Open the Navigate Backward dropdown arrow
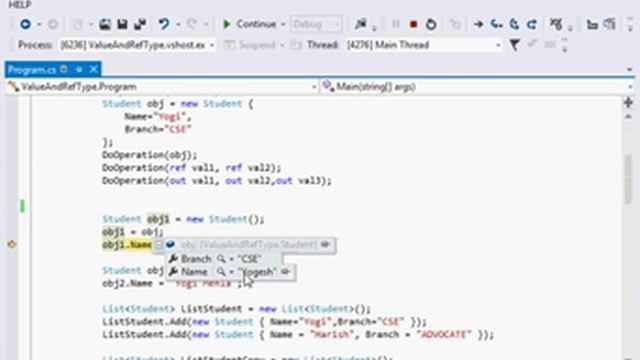Image resolution: width=640 pixels, height=360 pixels. coord(39,25)
